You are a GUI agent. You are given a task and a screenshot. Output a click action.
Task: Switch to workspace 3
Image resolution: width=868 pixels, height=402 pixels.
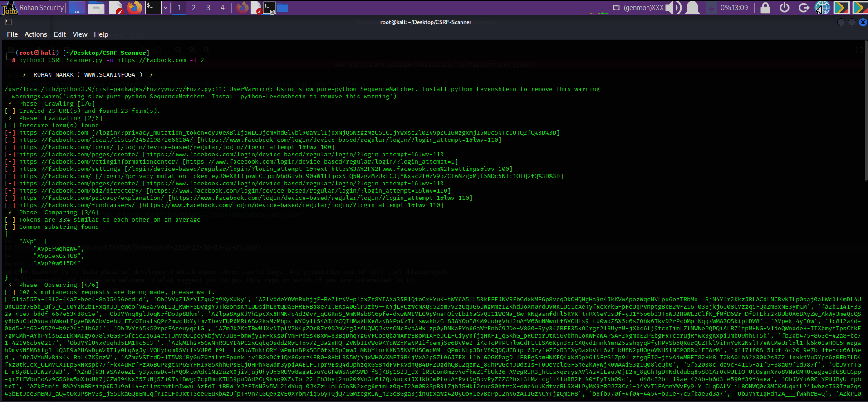[208, 8]
